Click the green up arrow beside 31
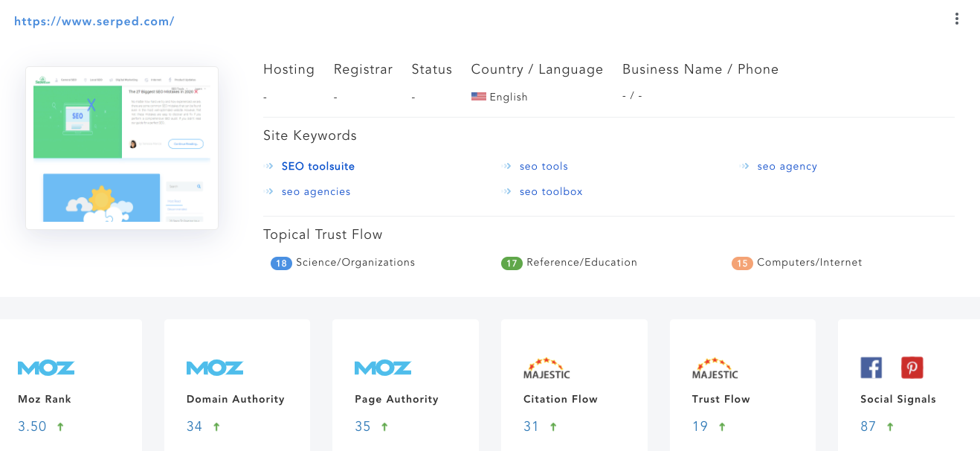The image size is (980, 451). click(x=553, y=427)
